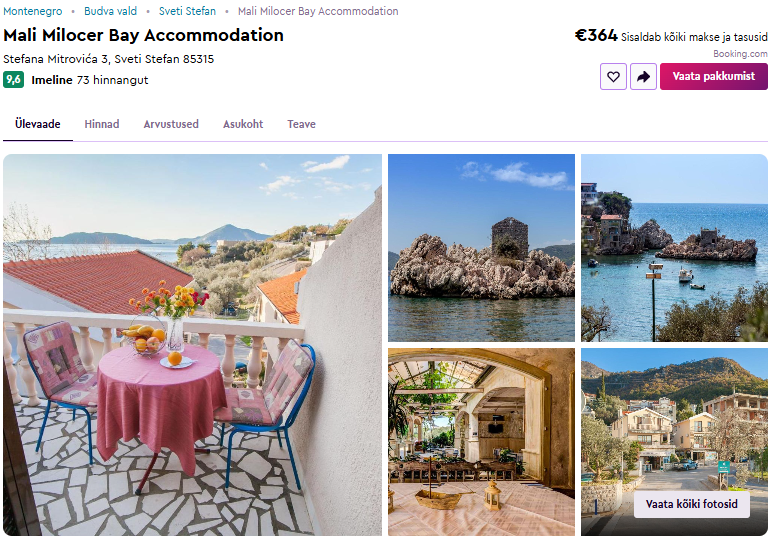This screenshot has width=780, height=552.
Task: View all photos with Vaata kõiki fotosid
Action: pyautogui.click(x=691, y=504)
